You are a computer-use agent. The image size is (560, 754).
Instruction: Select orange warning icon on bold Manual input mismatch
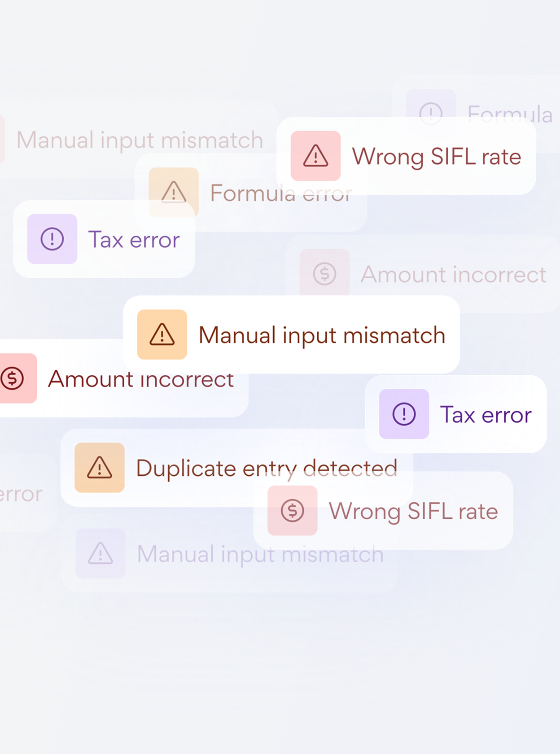click(162, 334)
